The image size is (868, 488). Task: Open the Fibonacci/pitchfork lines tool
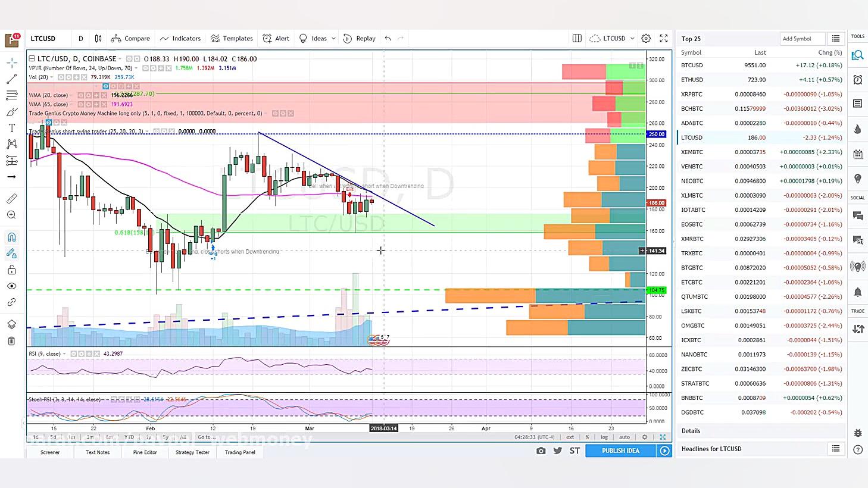pyautogui.click(x=11, y=95)
